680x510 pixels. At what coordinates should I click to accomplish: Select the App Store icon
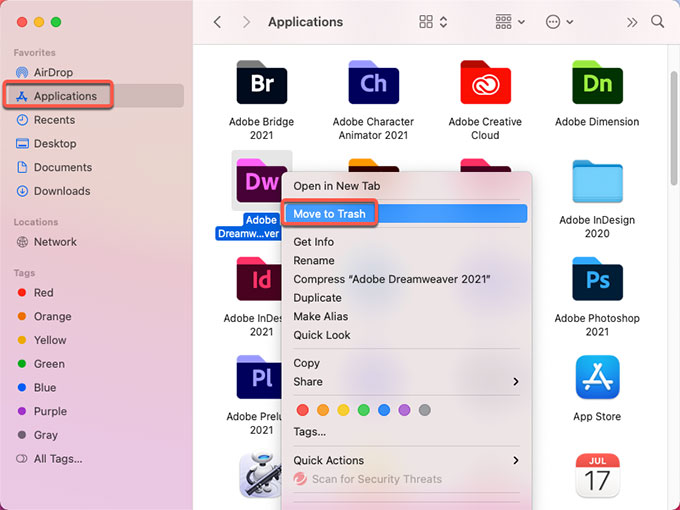click(x=597, y=377)
